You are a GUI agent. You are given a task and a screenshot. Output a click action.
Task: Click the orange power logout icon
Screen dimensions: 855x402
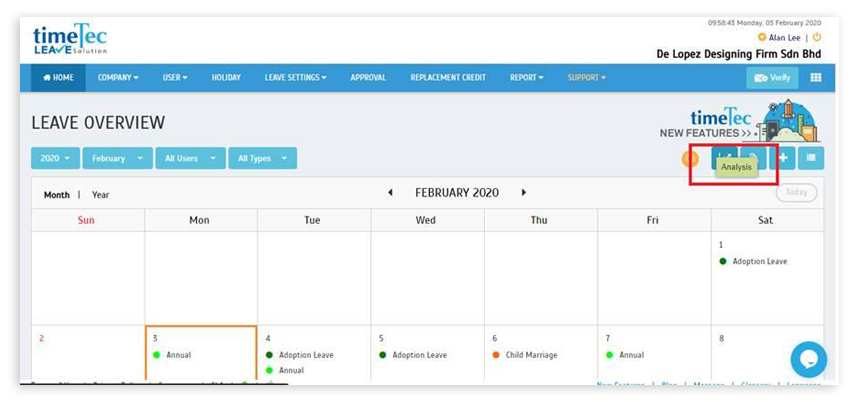pyautogui.click(x=816, y=37)
